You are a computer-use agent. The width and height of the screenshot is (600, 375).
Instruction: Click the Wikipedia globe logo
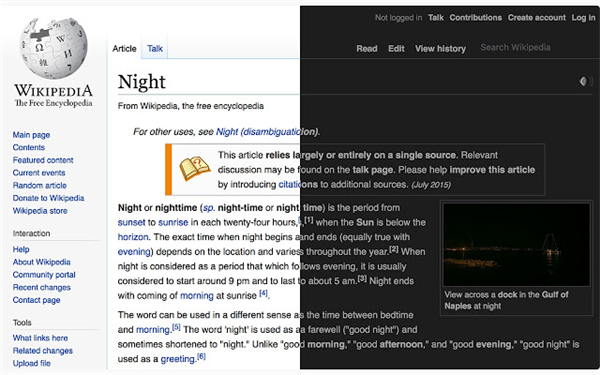point(54,48)
